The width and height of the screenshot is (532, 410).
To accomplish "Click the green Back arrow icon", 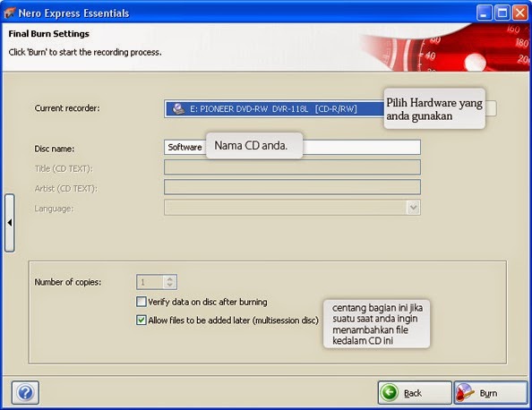I will point(389,393).
